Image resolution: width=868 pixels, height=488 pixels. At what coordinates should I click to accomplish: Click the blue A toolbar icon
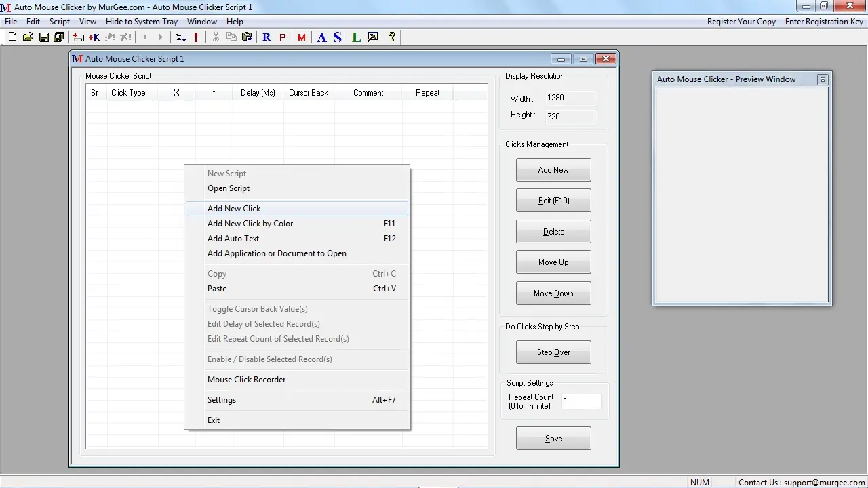pos(321,37)
